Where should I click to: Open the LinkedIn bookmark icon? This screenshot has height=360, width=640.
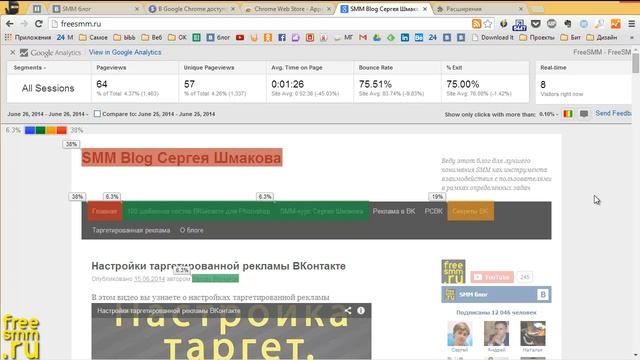[404, 38]
